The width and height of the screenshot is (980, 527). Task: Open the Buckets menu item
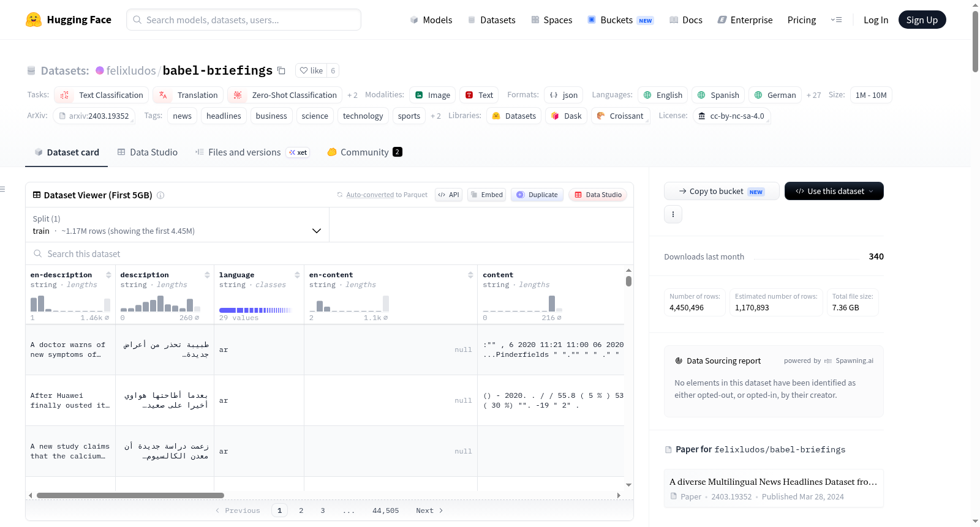pyautogui.click(x=620, y=20)
